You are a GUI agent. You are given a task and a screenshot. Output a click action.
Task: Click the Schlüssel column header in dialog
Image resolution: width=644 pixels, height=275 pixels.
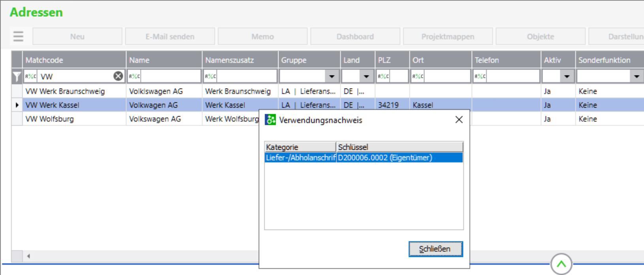click(x=400, y=147)
